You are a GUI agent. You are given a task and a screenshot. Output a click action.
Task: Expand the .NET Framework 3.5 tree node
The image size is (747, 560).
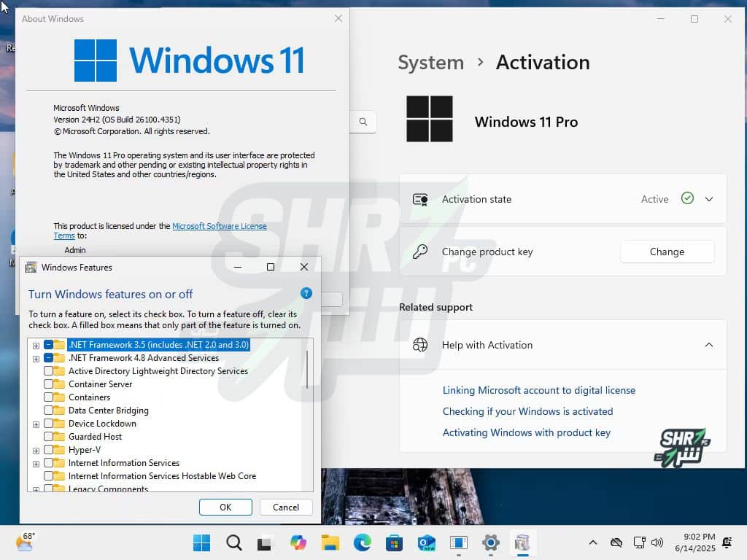click(x=36, y=345)
